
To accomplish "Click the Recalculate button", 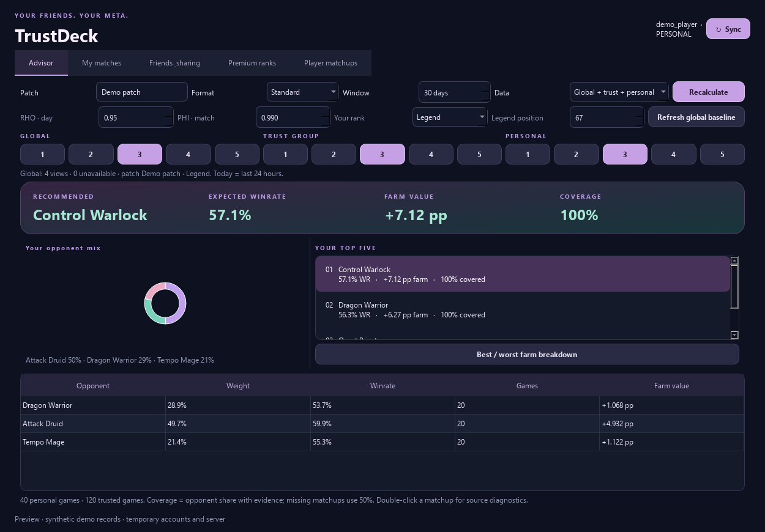I will [708, 92].
